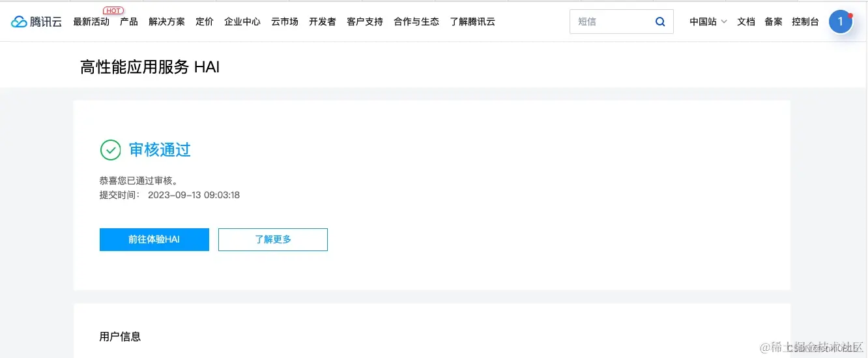Open the 产品 menu
This screenshot has height=358, width=868.
[129, 22]
